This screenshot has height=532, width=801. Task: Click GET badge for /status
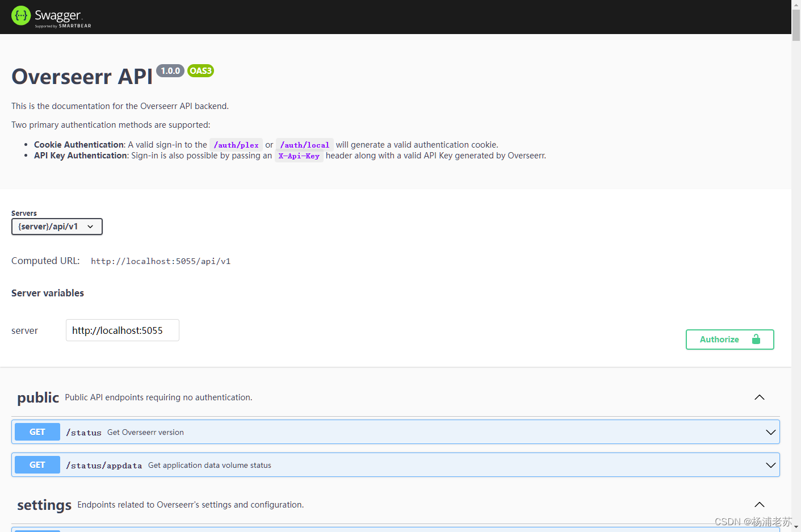[x=37, y=432]
